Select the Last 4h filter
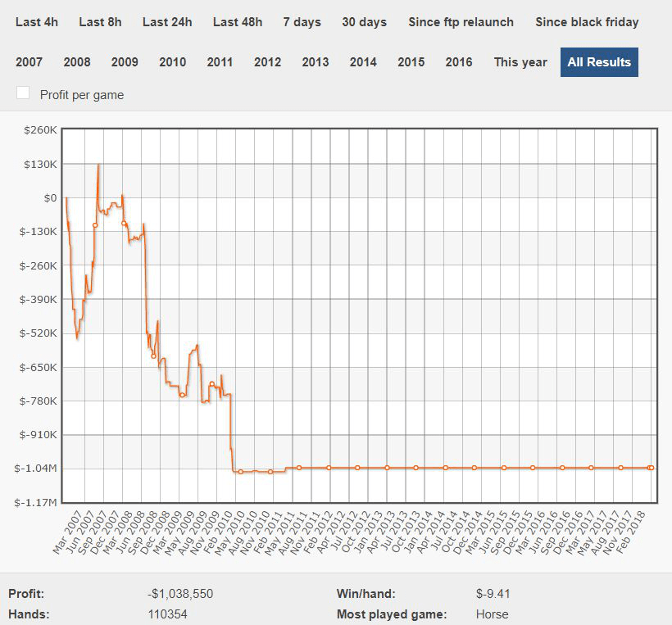Viewport: 672px width, 625px height. click(37, 22)
